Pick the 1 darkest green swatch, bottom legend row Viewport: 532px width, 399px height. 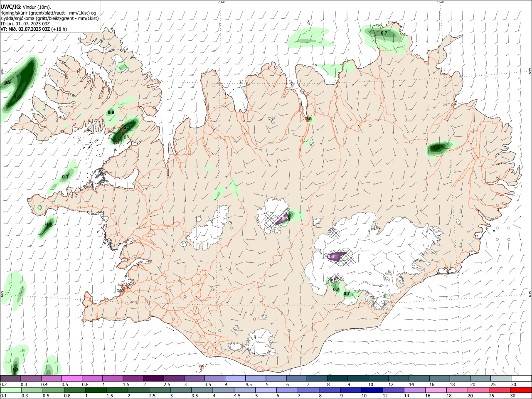(x=96, y=390)
